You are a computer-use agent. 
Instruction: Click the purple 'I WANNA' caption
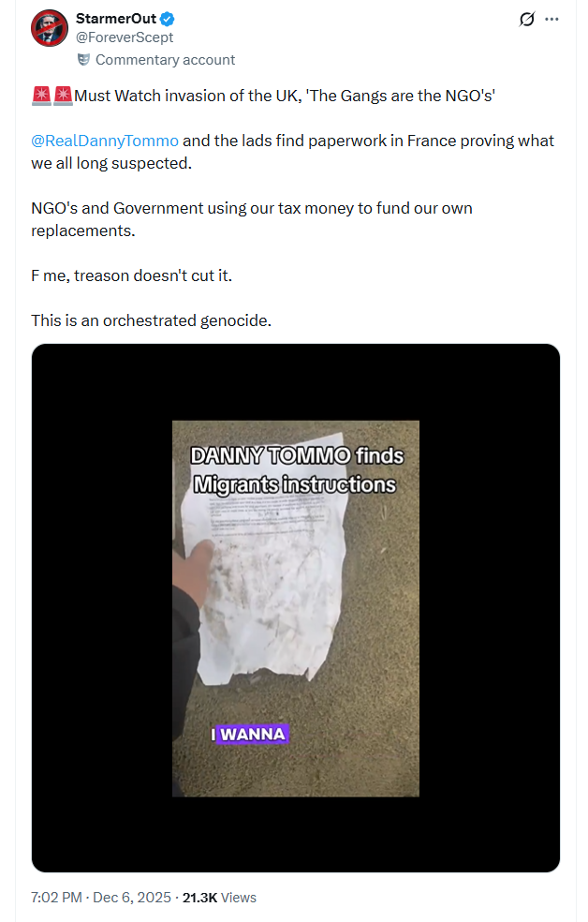(x=249, y=734)
